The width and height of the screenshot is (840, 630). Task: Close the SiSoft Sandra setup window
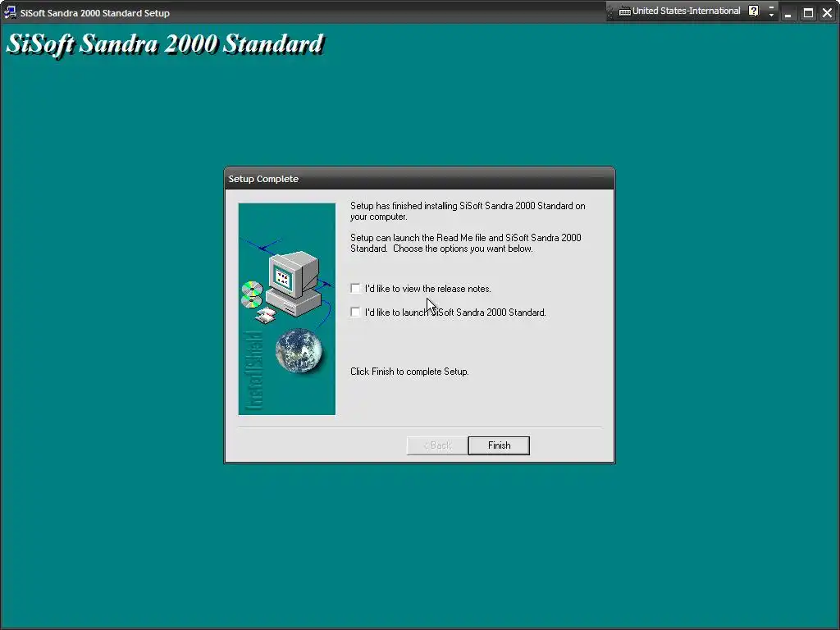coord(827,13)
